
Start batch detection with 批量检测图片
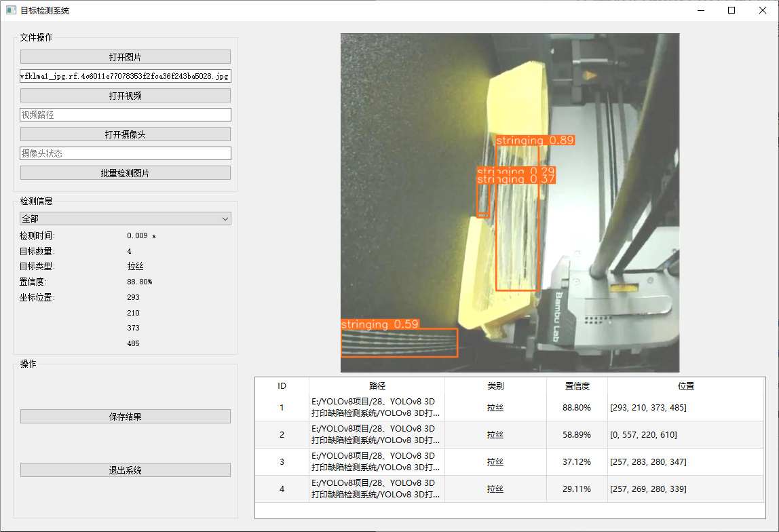click(x=125, y=173)
